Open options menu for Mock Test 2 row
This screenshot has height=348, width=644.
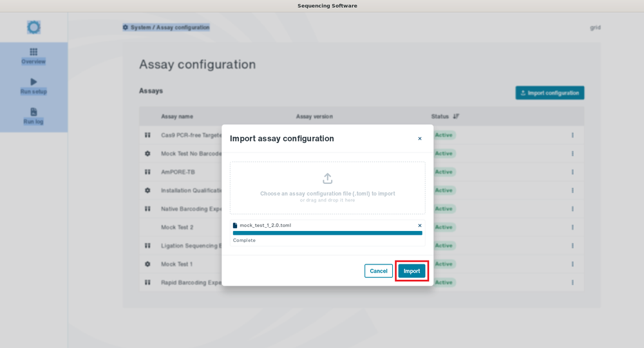tap(573, 227)
